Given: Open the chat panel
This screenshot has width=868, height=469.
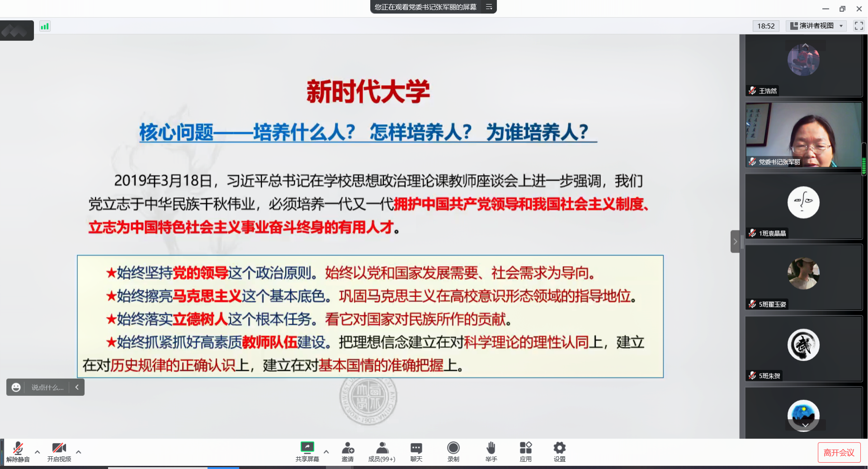Looking at the screenshot, I should tap(416, 448).
